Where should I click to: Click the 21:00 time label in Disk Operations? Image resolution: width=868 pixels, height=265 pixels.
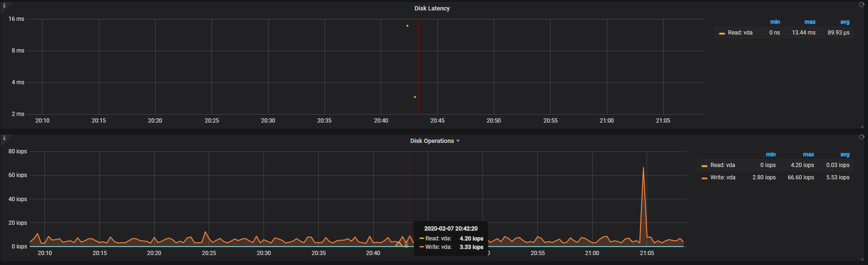592,253
